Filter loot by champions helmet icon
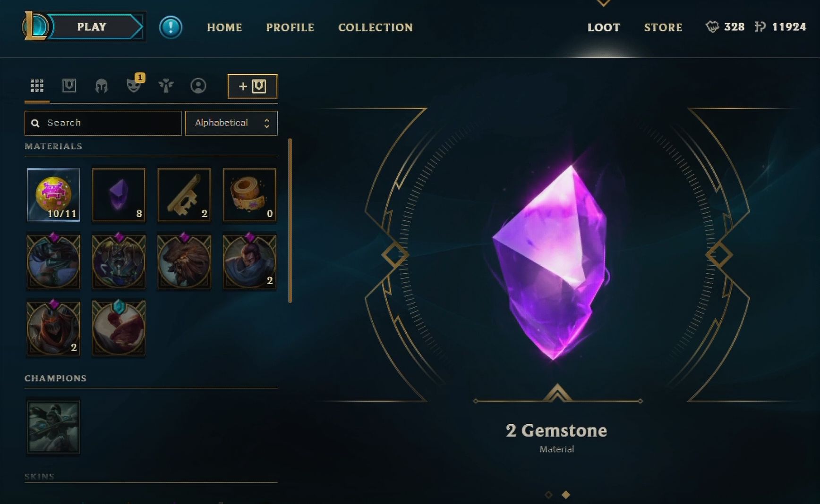The height and width of the screenshot is (504, 820). tap(102, 86)
